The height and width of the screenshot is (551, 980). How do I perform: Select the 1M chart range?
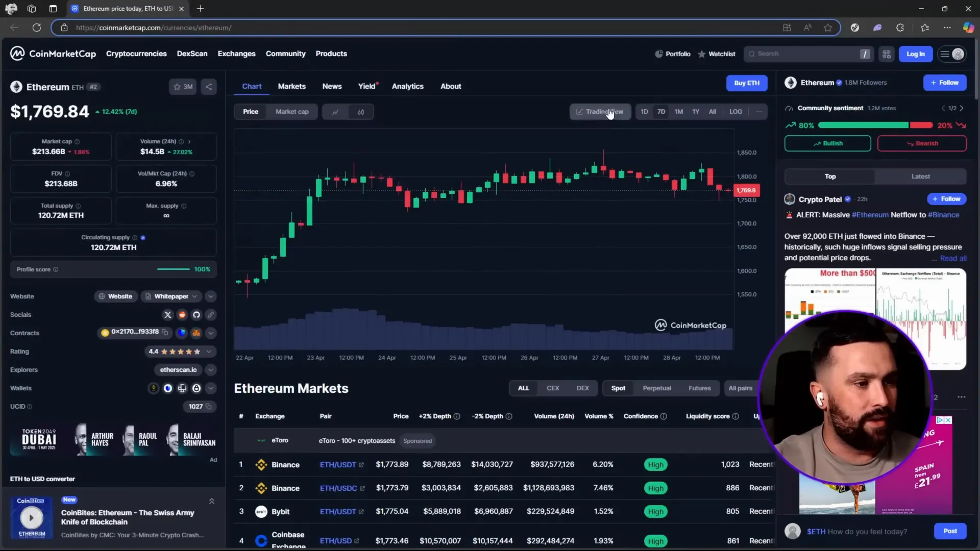(678, 112)
